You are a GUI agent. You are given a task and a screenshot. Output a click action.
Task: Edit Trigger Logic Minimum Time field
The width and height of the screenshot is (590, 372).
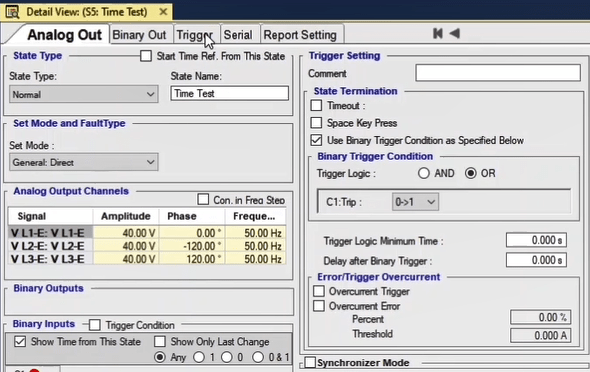(536, 240)
